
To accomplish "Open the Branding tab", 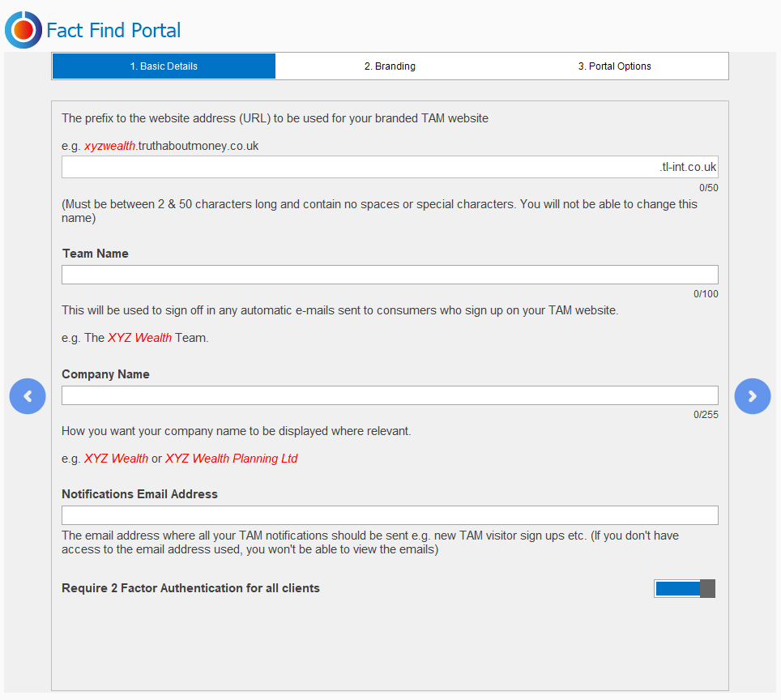I will 390,66.
